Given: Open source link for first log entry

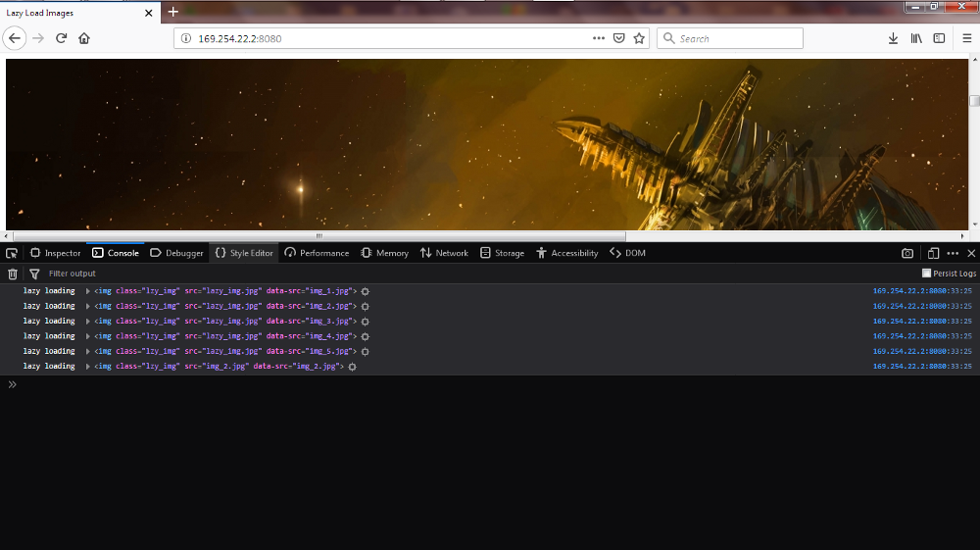Looking at the screenshot, I should pos(921,291).
